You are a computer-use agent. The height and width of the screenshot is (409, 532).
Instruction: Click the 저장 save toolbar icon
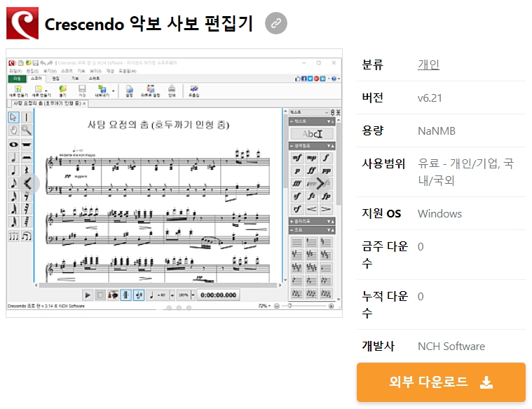(82, 90)
